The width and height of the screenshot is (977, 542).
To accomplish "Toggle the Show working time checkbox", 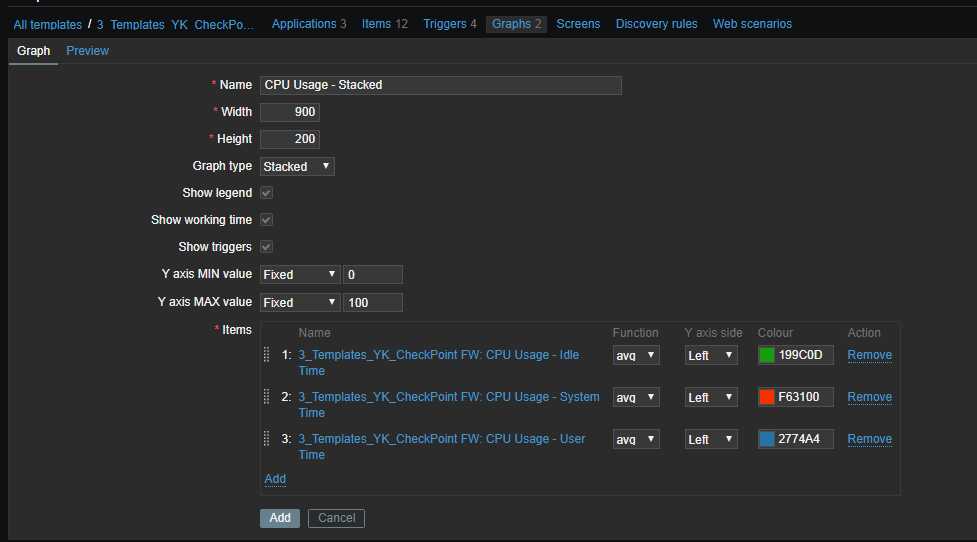I will click(267, 220).
